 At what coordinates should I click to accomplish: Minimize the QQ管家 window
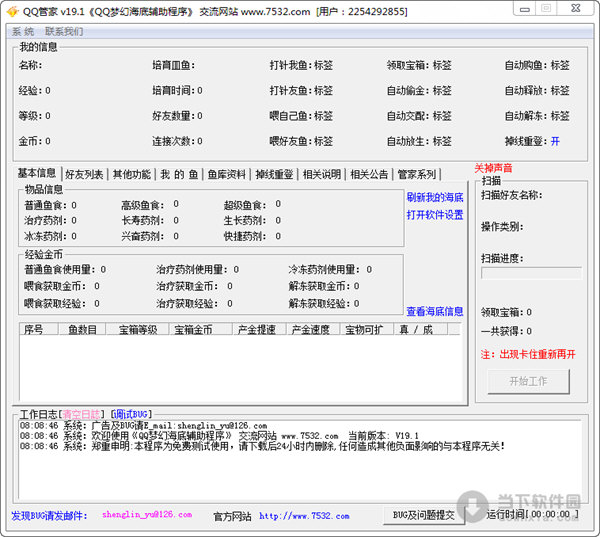coord(525,8)
